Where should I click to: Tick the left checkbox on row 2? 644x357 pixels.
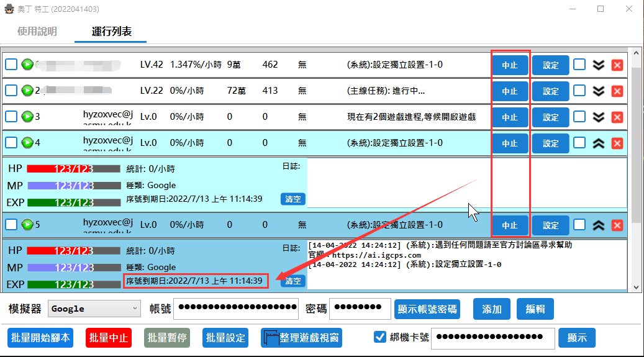11,91
